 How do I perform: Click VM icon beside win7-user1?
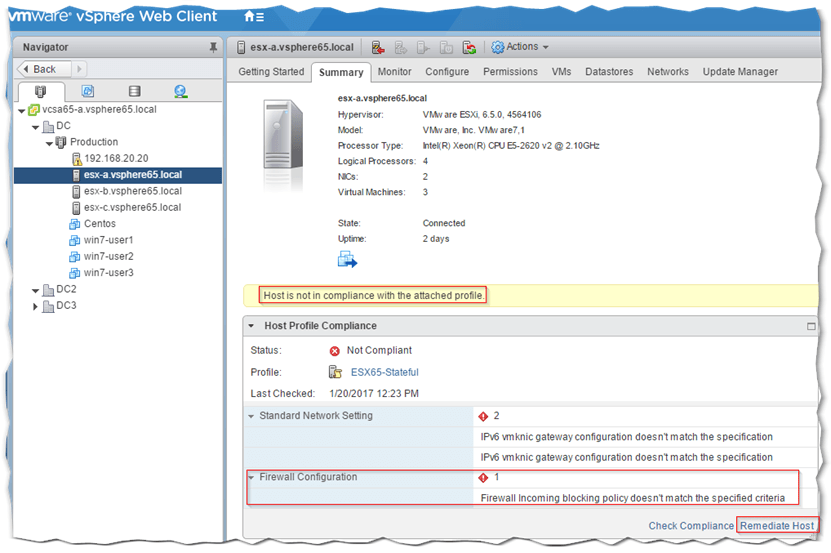(75, 241)
